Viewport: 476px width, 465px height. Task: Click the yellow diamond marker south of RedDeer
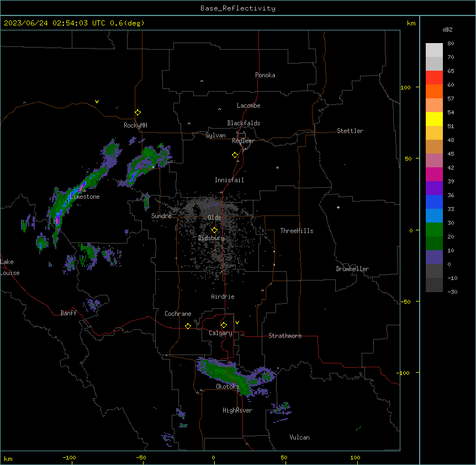coord(235,155)
